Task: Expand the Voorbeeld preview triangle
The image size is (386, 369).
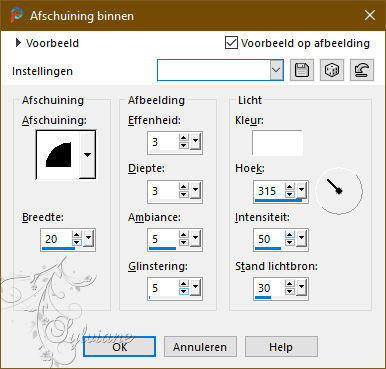Action: (x=18, y=43)
